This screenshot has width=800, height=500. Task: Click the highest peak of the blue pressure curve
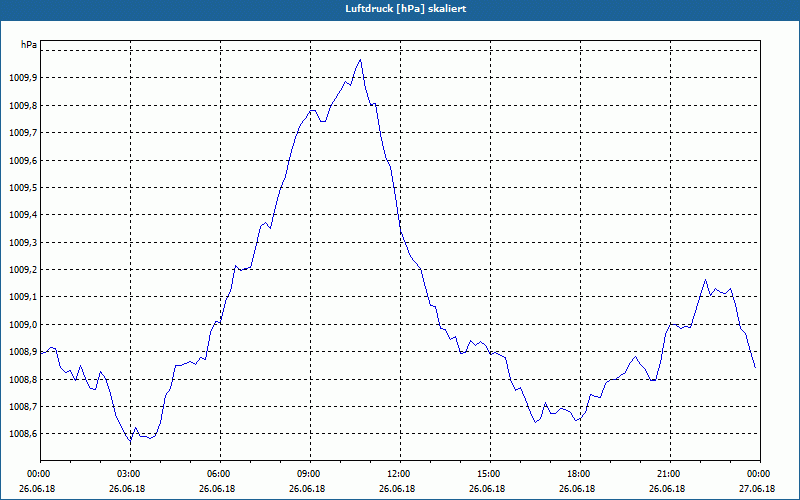[360, 60]
